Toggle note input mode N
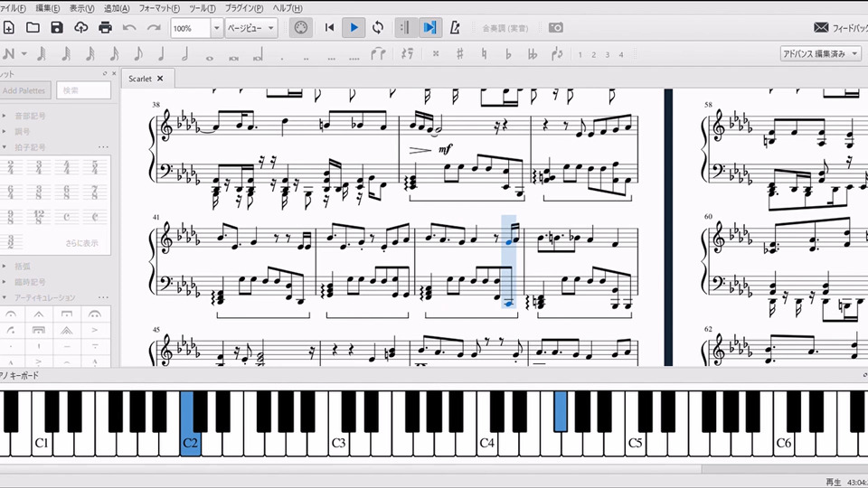This screenshot has width=868, height=488. [8, 53]
